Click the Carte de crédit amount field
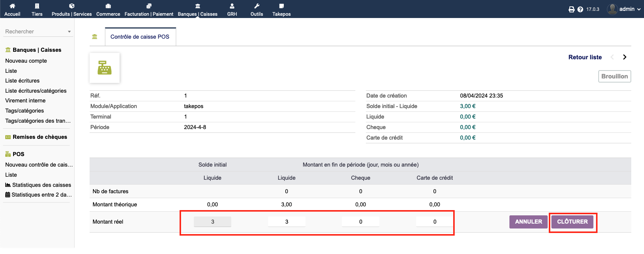Screen dimensions: 644x254 click(434, 222)
